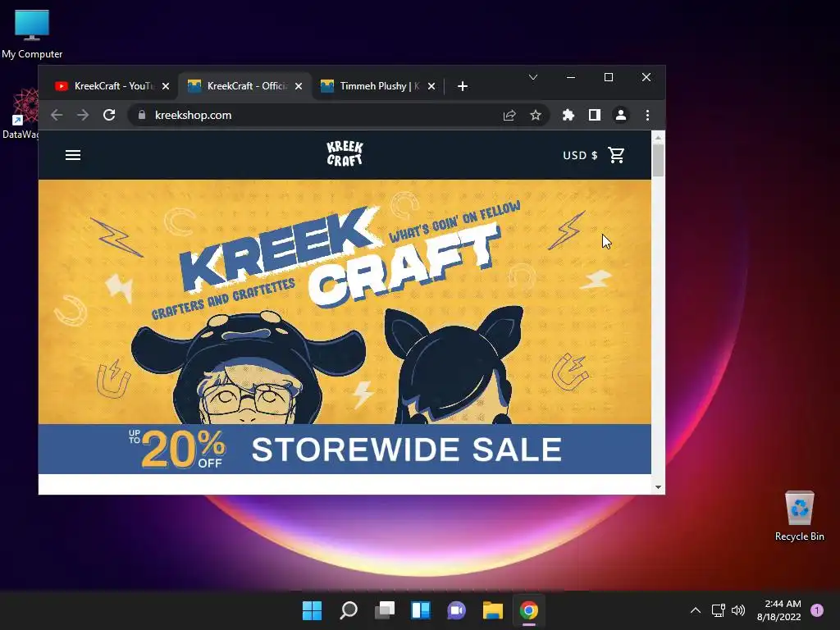
Task: Open the Widgets taskbar icon
Action: coord(421,610)
